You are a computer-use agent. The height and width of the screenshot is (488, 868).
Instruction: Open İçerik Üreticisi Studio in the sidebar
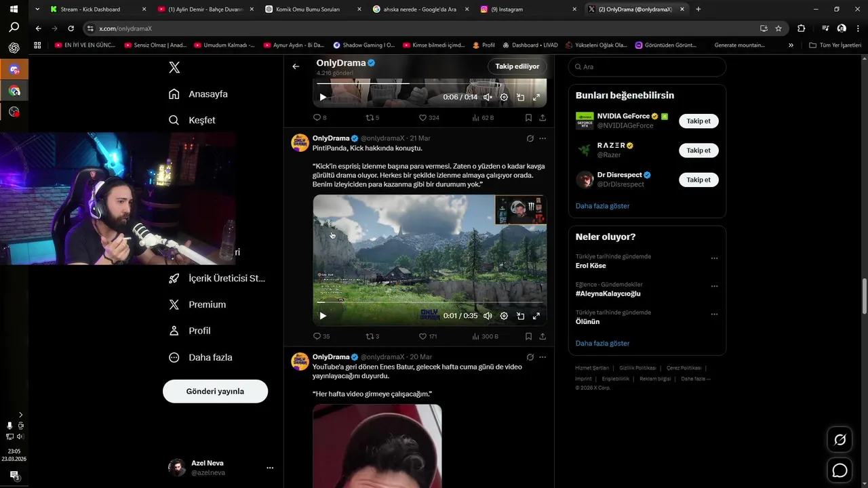point(217,278)
